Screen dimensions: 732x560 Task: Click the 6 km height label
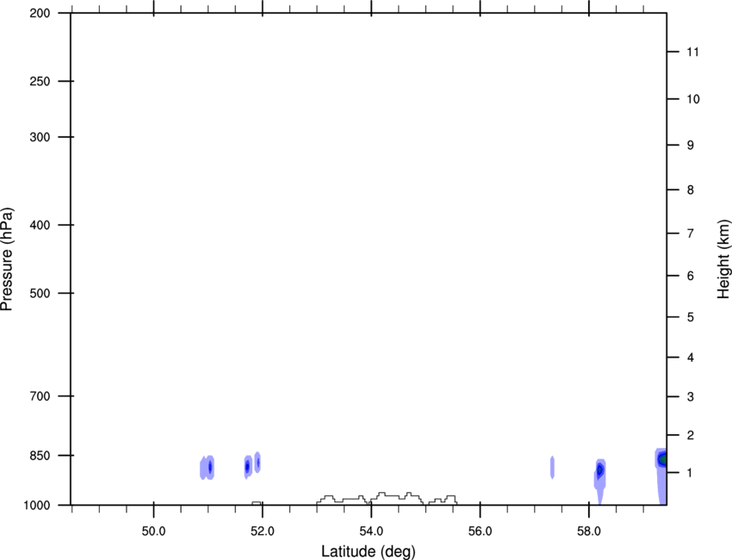coord(690,276)
